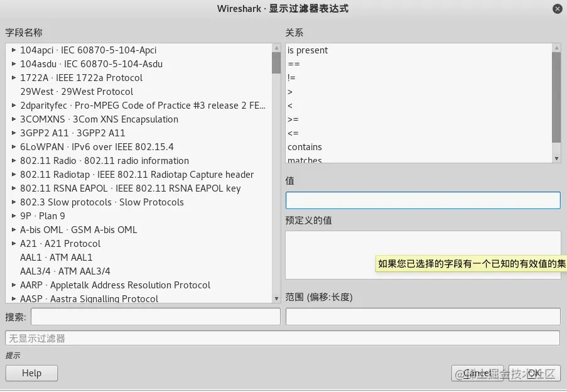Choose the 'contains' relation

click(x=418, y=146)
